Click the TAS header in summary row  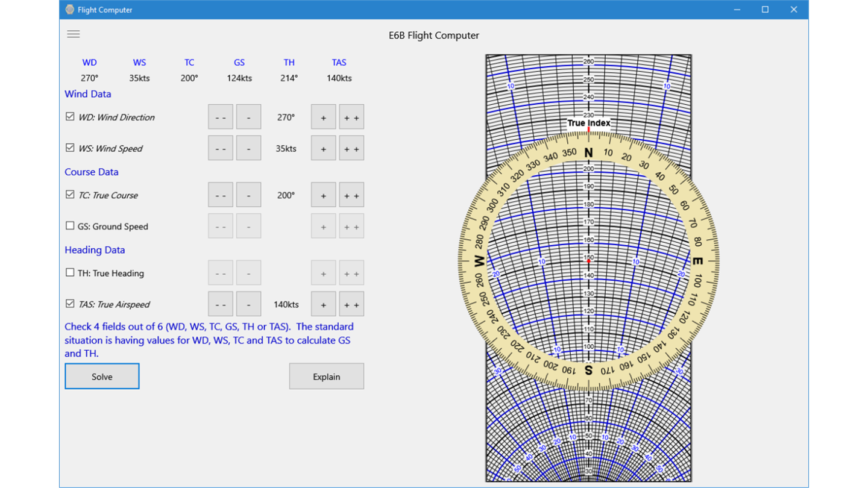tap(339, 63)
